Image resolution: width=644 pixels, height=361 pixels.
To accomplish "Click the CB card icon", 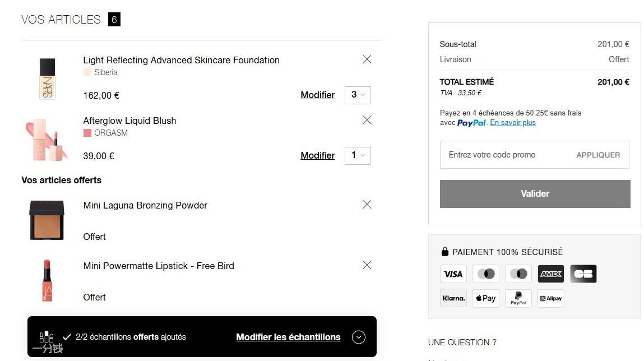I will click(x=583, y=274).
